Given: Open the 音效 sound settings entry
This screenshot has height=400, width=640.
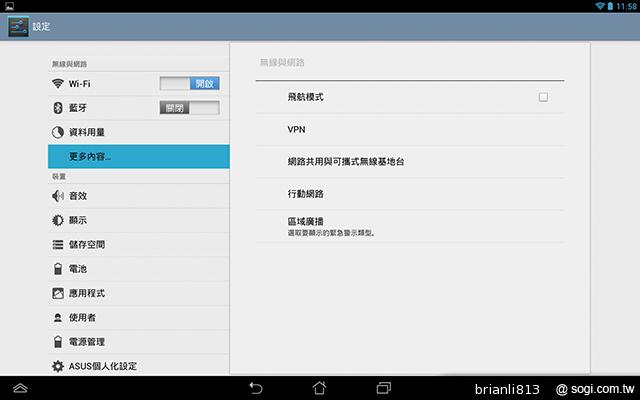Looking at the screenshot, I should coord(139,196).
